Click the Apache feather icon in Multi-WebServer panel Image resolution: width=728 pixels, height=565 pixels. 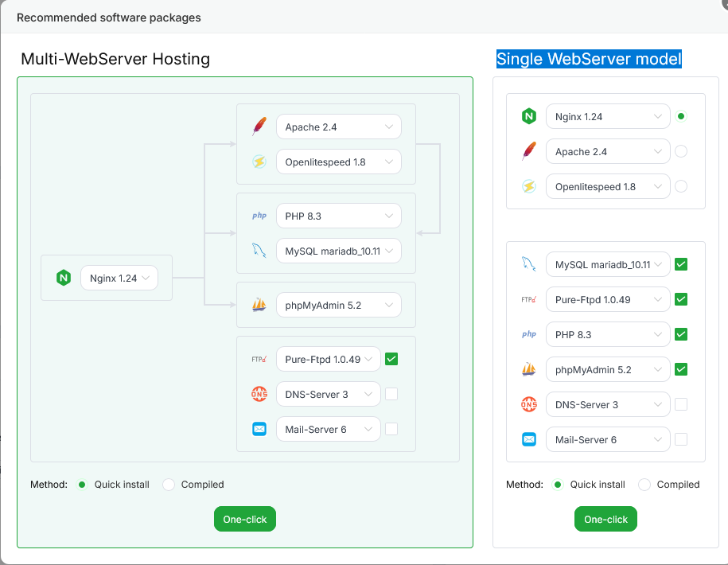pos(259,127)
